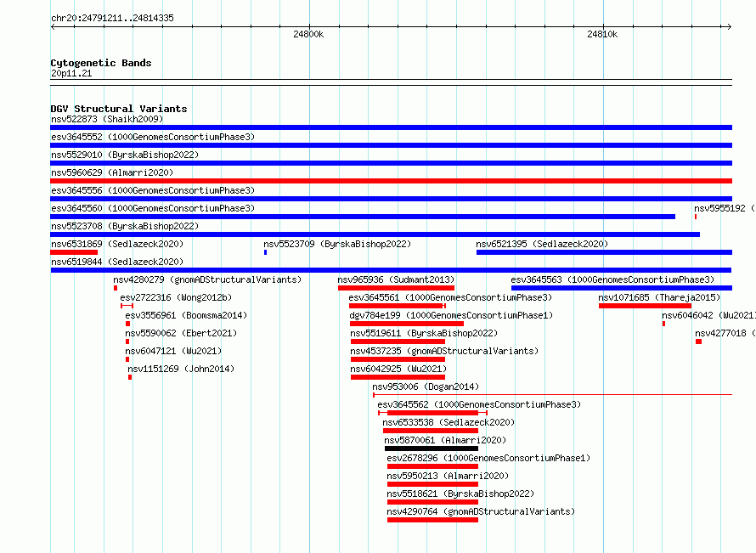Click the nsv4277018 small red marker
Viewport: 756px width, 553px height.
pos(698,341)
